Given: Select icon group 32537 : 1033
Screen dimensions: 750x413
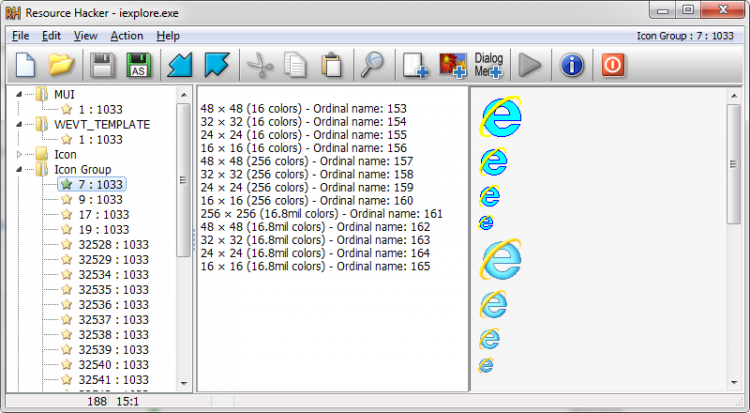Looking at the screenshot, I should 113,320.
